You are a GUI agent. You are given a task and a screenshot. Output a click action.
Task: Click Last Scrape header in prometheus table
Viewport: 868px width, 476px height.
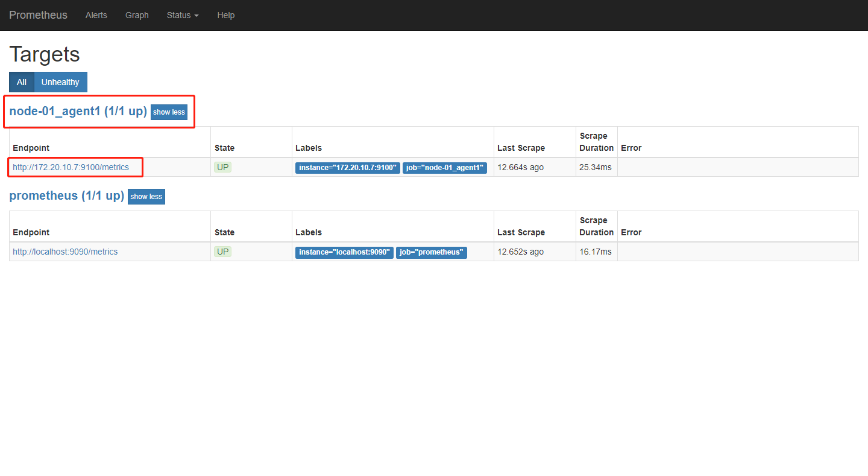521,232
